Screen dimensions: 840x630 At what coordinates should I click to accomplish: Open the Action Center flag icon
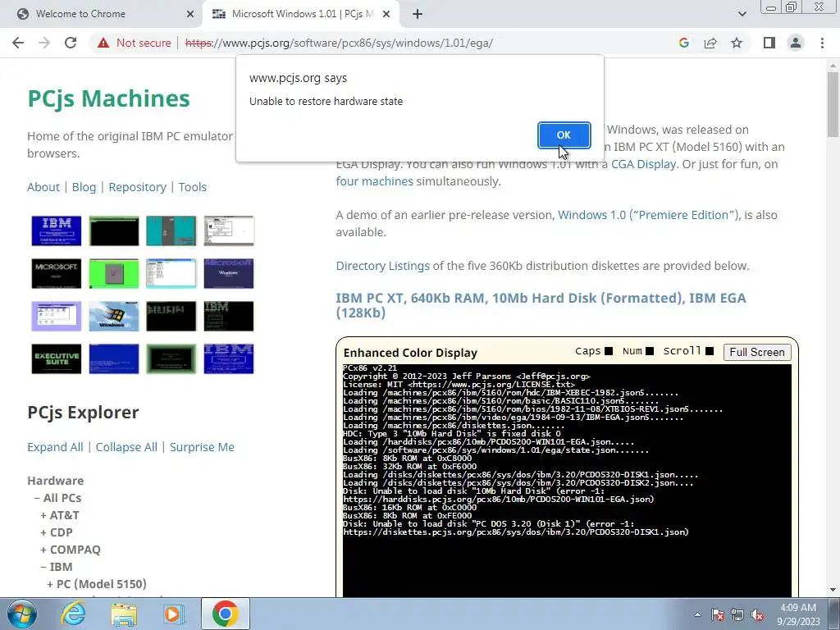[x=718, y=614]
